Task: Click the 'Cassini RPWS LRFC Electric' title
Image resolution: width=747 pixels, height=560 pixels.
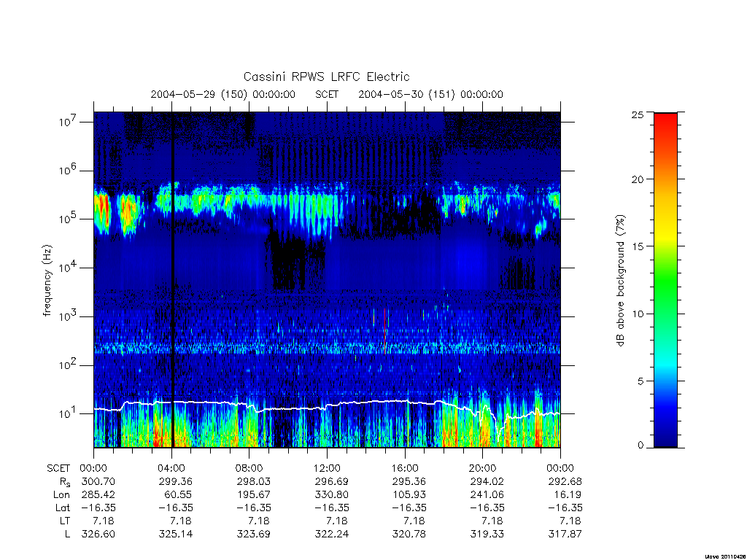Action: coord(326,77)
